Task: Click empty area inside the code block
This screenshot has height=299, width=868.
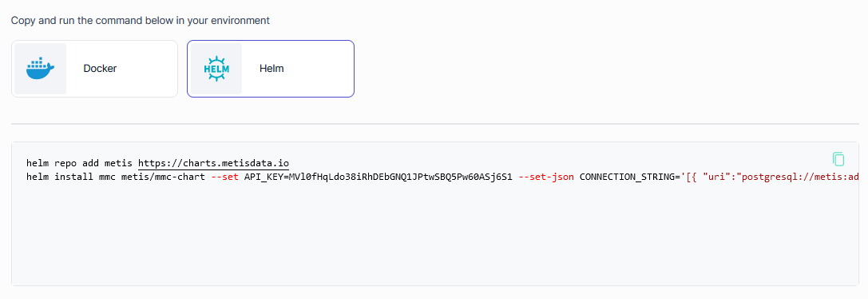Action: 432,238
